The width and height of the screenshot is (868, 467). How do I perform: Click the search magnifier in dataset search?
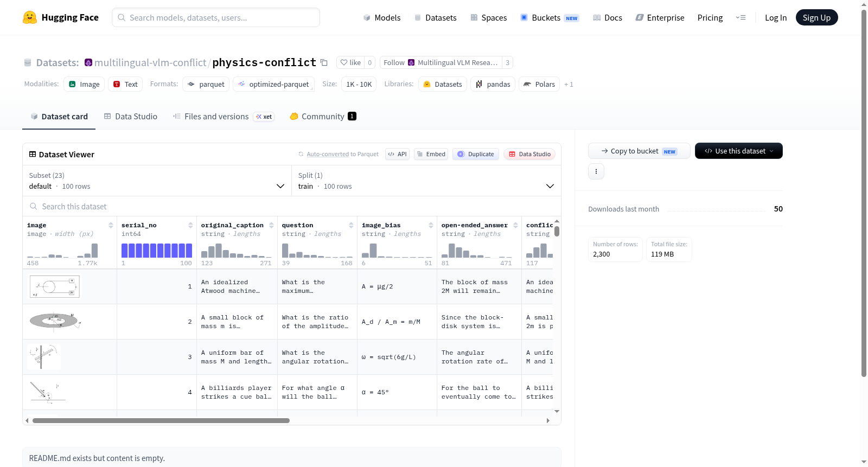pos(34,206)
